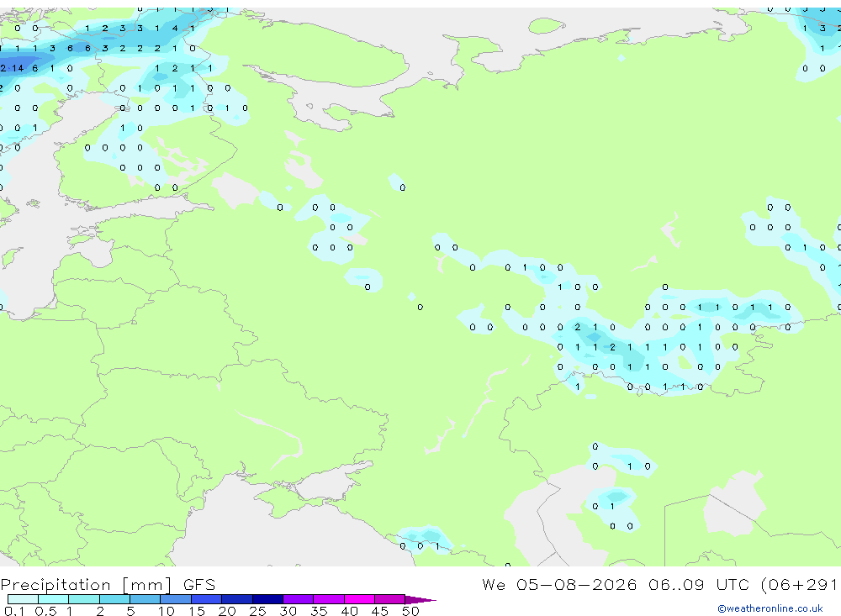The height and width of the screenshot is (616, 841).
Task: Click the 0.1–0.5 mm palest legend swatch
Action: pos(23,599)
